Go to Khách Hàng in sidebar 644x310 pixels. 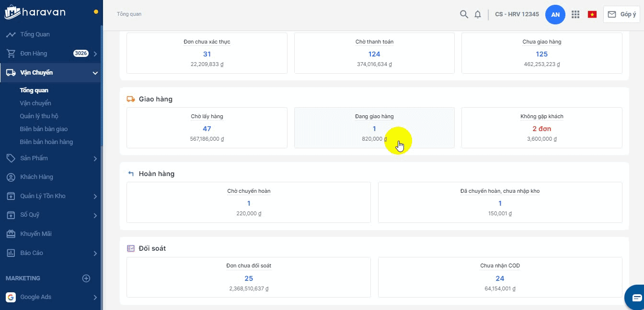(36, 177)
